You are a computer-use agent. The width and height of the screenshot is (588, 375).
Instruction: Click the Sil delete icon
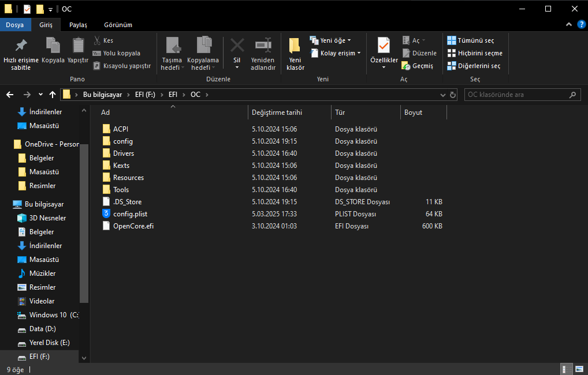point(237,45)
